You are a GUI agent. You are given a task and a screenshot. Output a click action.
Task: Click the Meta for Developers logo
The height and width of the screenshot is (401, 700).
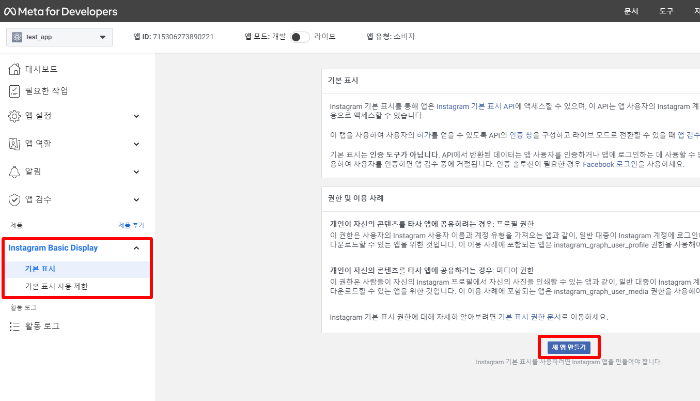click(61, 12)
